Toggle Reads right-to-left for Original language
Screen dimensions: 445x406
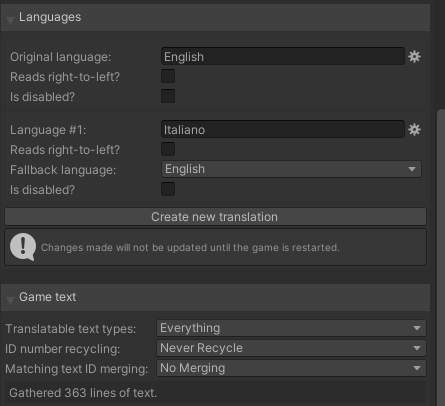(168, 76)
